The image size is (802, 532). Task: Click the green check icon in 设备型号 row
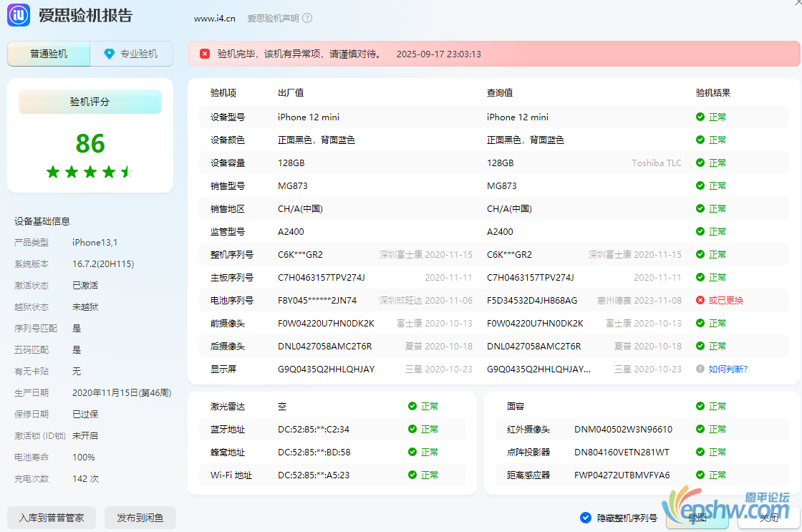(x=700, y=117)
